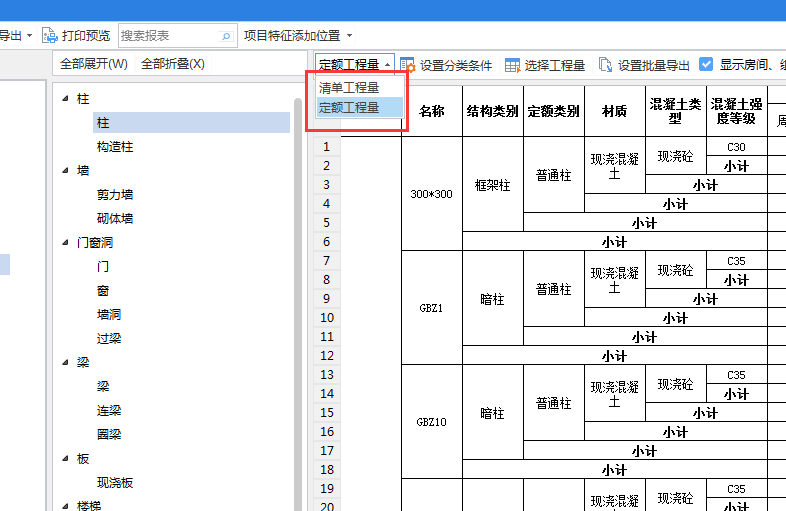Click the 设置批量导出 icon
Image resolution: width=786 pixels, height=511 pixels.
pyautogui.click(x=606, y=65)
